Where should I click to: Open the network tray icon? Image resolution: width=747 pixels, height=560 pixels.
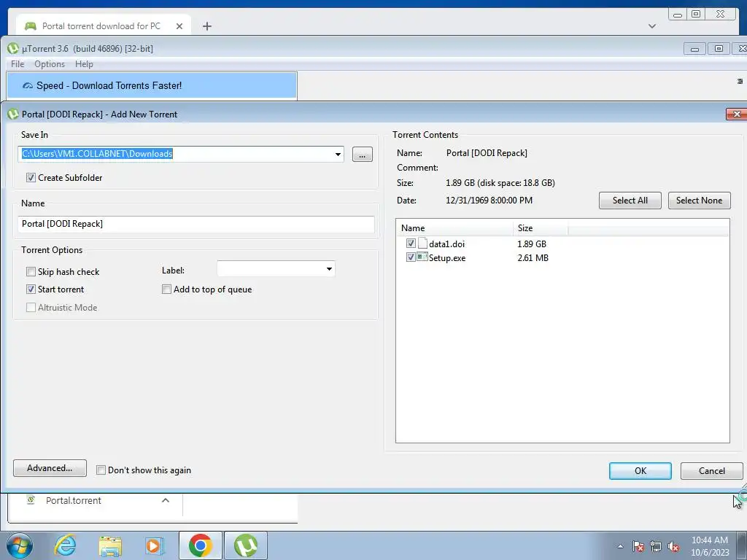[x=656, y=546]
